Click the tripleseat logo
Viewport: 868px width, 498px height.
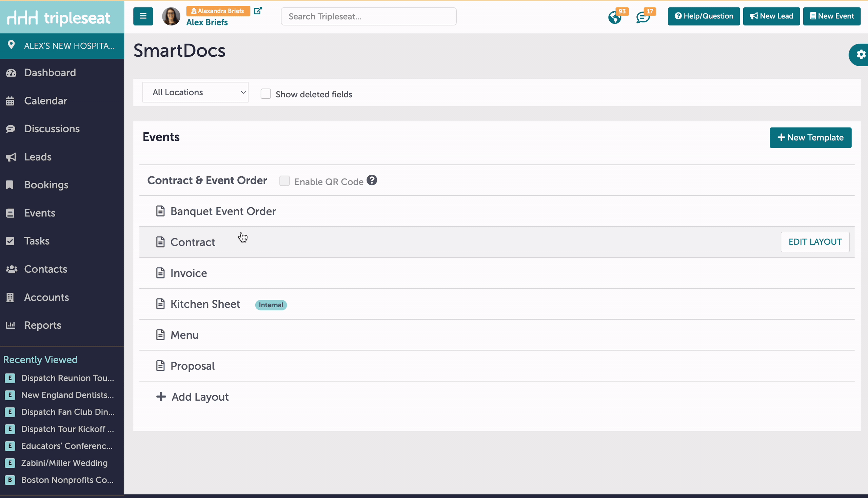click(58, 18)
